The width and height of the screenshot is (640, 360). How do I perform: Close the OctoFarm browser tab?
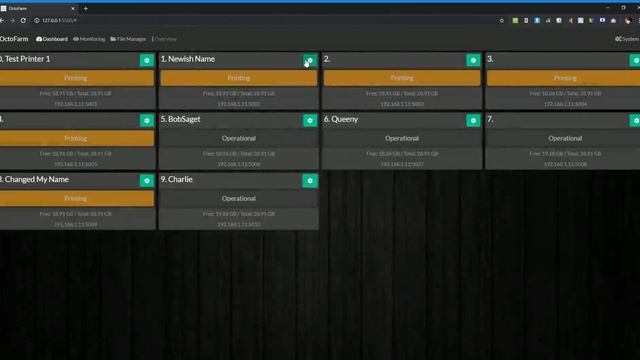point(73,8)
